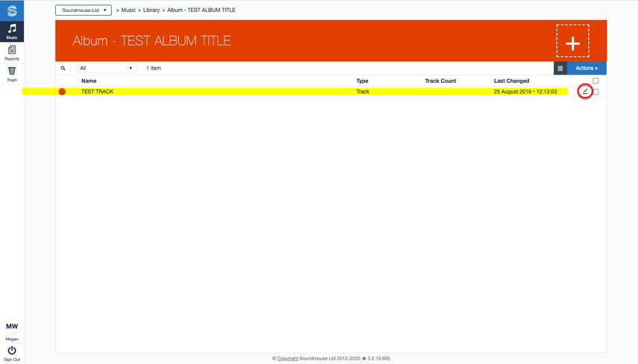638x364 pixels.
Task: Click the Track type cell
Action: point(363,92)
